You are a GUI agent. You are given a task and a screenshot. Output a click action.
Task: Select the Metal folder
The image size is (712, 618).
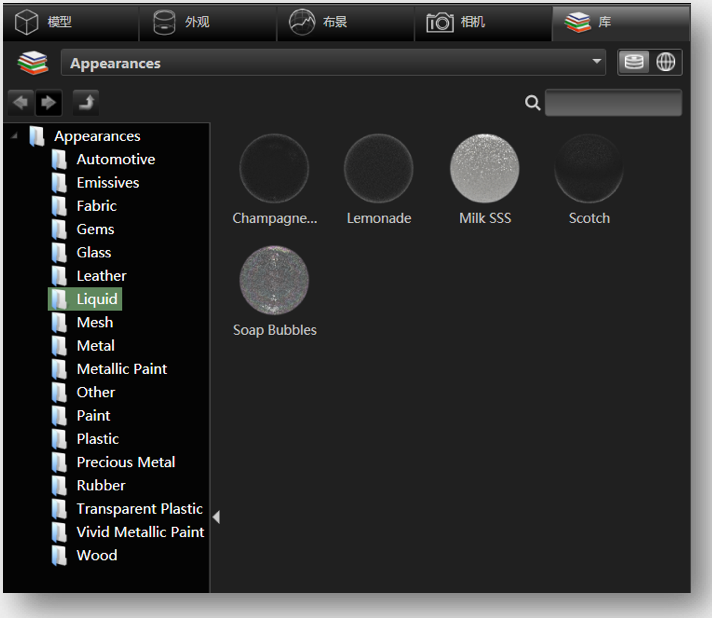click(95, 346)
